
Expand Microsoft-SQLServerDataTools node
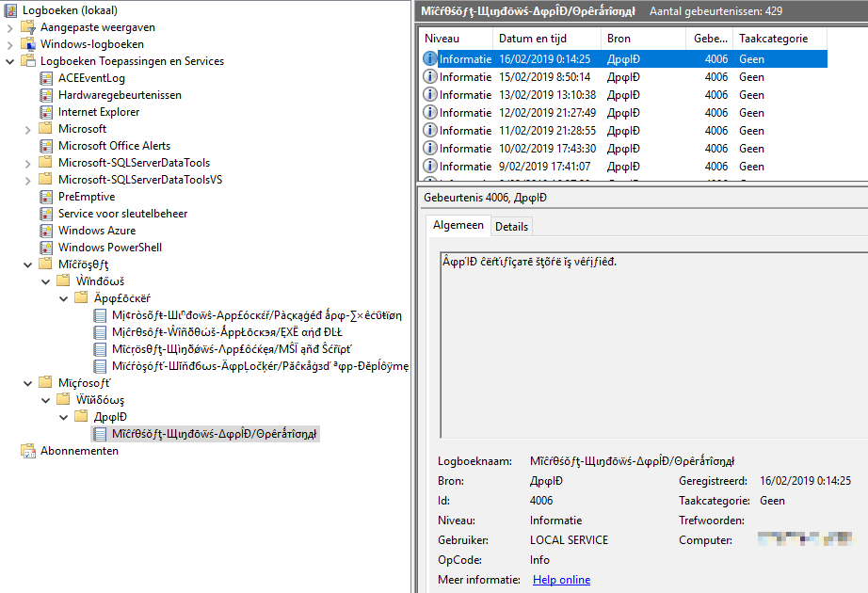27,164
